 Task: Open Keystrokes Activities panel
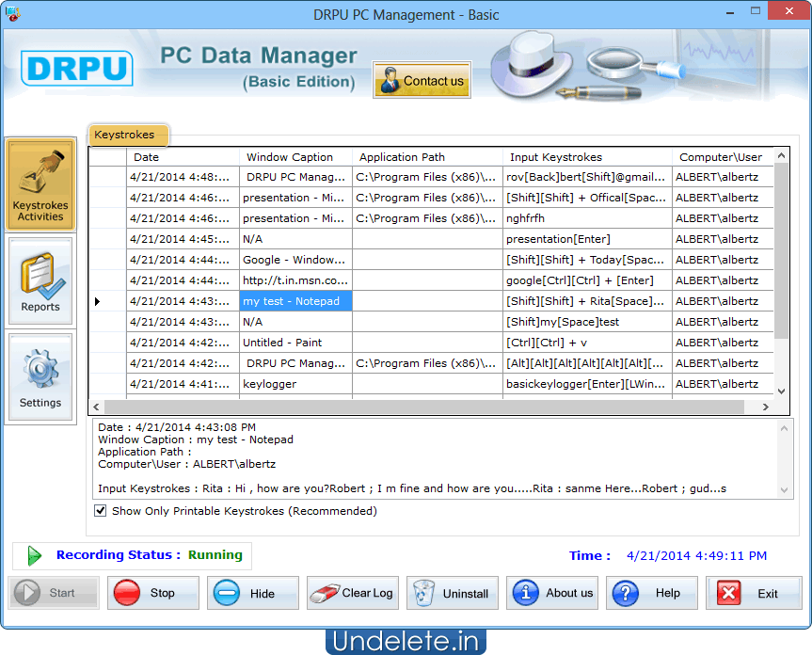pos(40,184)
